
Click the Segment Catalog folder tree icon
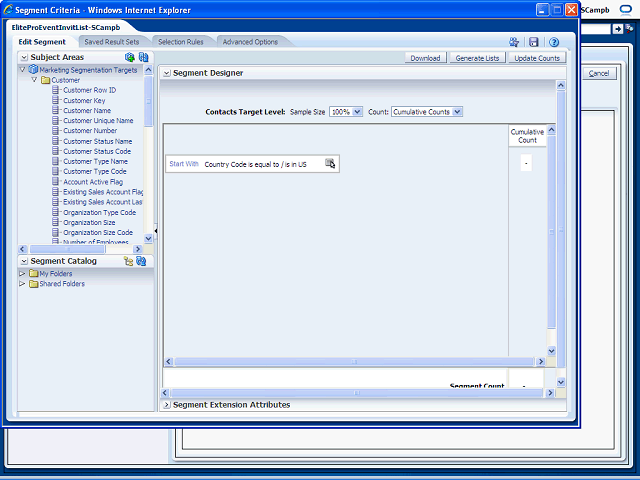click(x=128, y=261)
